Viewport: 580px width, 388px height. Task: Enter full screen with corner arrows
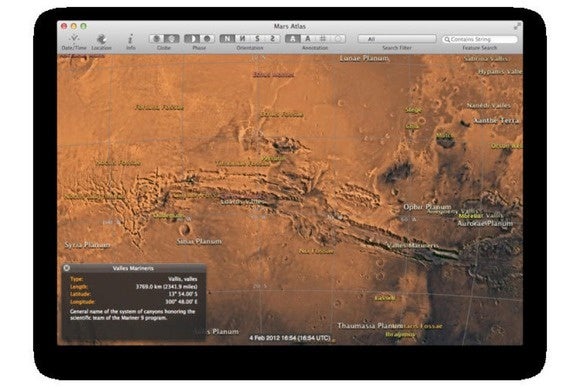517,26
